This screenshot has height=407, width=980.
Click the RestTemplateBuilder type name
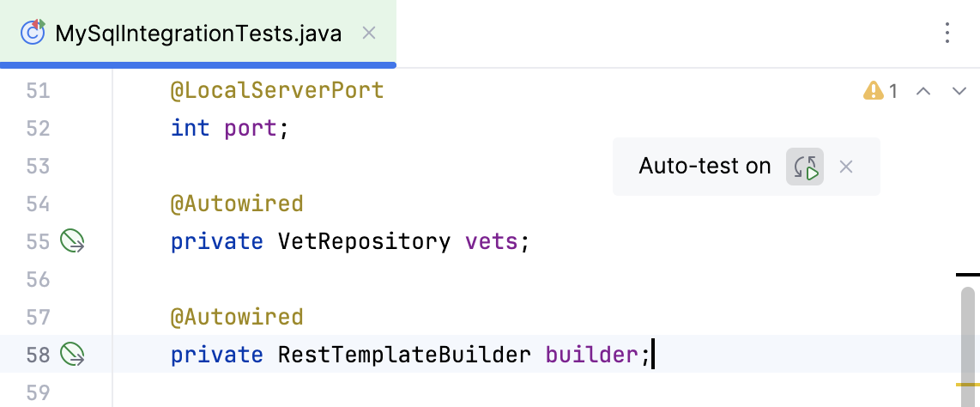tap(404, 354)
